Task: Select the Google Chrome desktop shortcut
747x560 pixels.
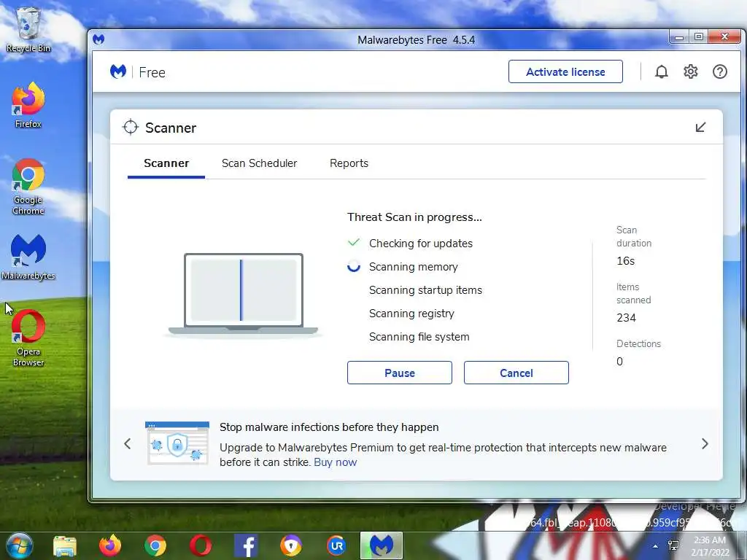Action: click(x=28, y=187)
